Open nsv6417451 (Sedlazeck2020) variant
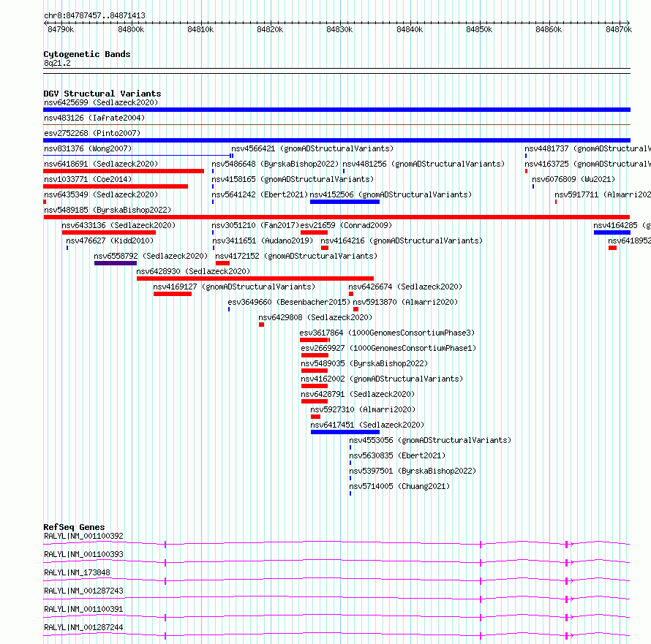This screenshot has width=651, height=644. pos(367,425)
